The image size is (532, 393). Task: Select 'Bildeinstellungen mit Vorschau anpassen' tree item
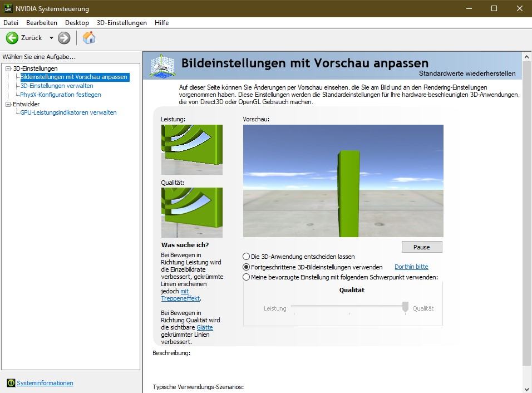(74, 77)
